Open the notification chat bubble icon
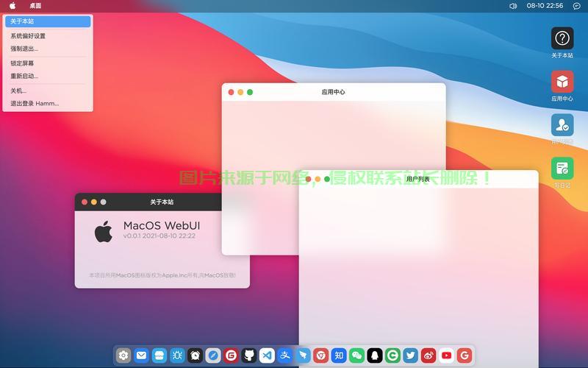 [x=576, y=6]
